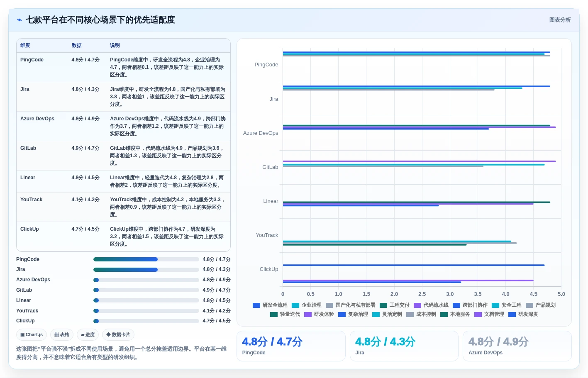Click the YouTrack progress bar
Viewport: 588px width, 378px height.
tap(146, 311)
